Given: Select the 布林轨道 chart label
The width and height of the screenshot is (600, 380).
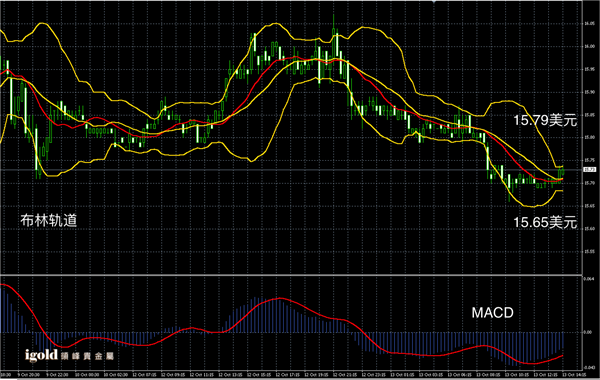Looking at the screenshot, I should pos(49,220).
